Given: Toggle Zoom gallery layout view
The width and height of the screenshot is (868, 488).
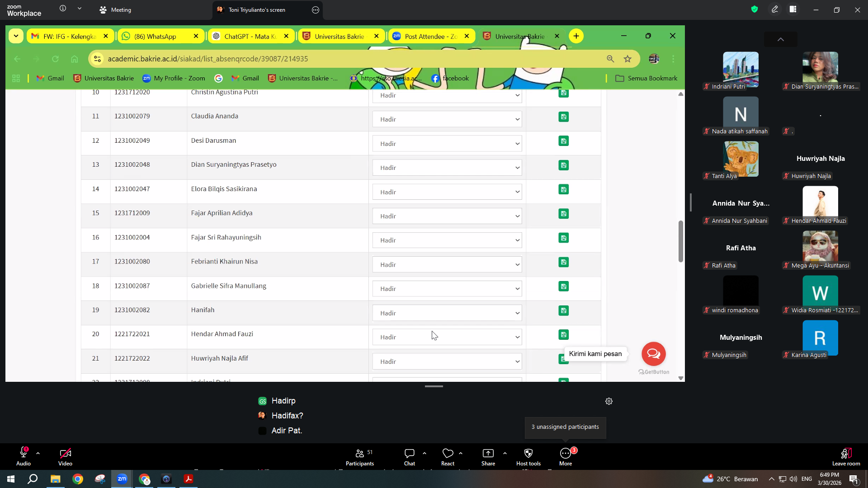Looking at the screenshot, I should point(793,9).
